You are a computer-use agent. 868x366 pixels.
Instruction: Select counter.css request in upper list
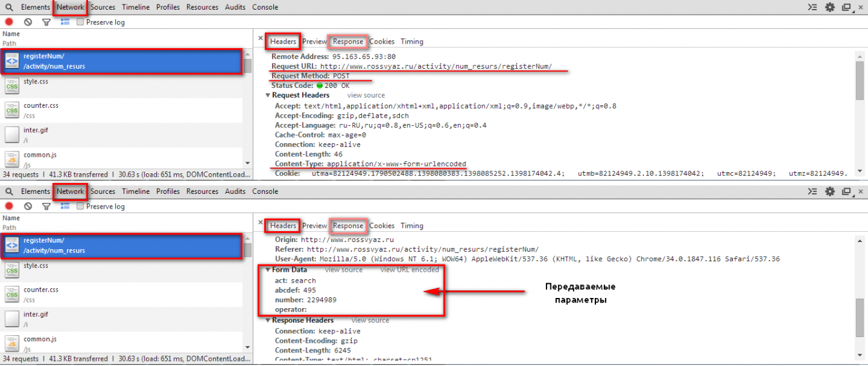pyautogui.click(x=41, y=110)
